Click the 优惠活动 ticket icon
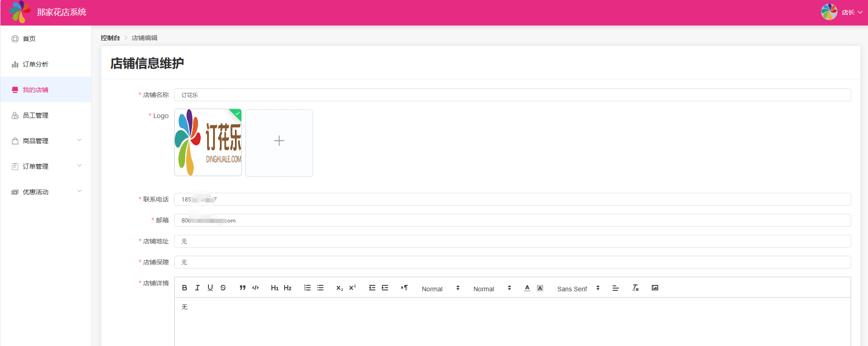 [15, 192]
